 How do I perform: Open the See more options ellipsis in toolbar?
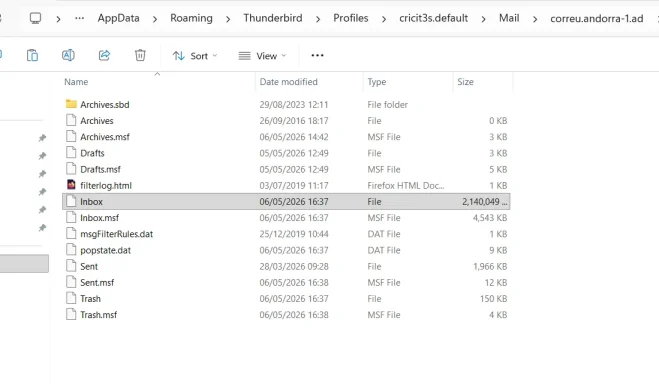317,55
